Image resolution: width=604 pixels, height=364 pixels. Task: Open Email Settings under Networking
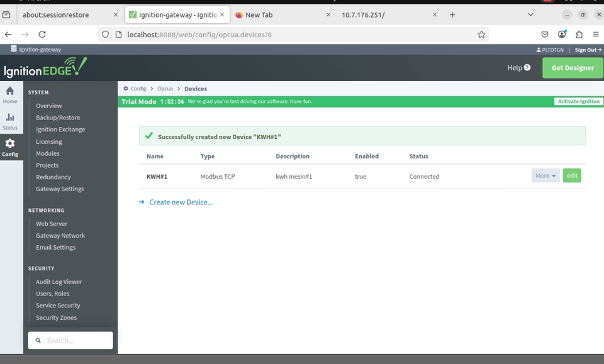pyautogui.click(x=55, y=248)
